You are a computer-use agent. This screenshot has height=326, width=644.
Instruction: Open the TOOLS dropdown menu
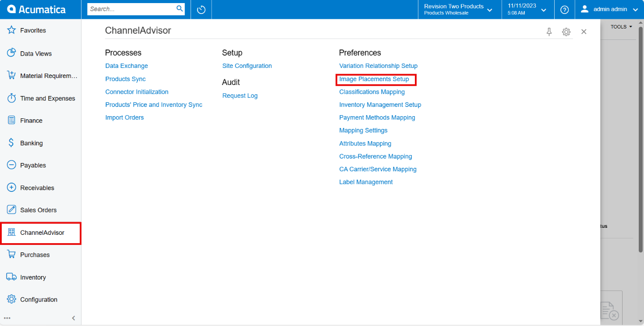[621, 27]
